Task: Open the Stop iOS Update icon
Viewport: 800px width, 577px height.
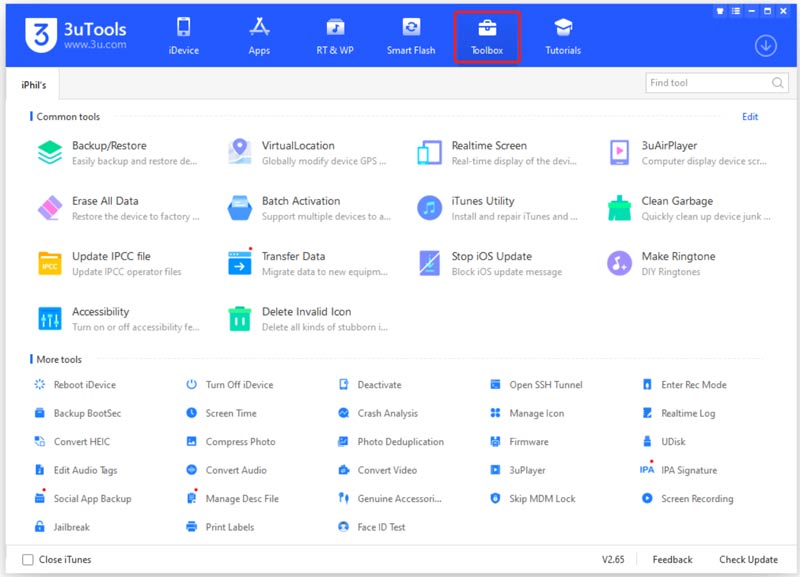Action: 429,263
